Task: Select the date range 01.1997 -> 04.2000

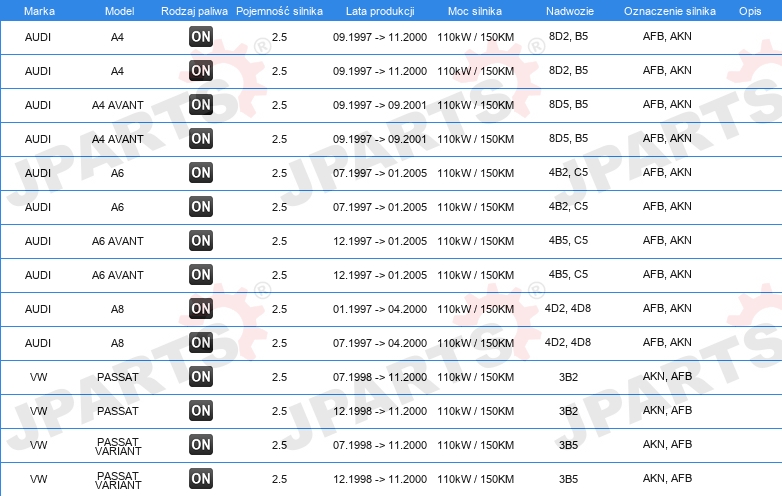Action: point(380,309)
